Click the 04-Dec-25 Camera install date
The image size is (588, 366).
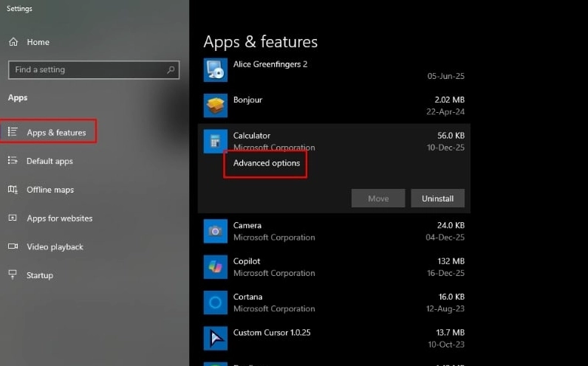pyautogui.click(x=445, y=237)
